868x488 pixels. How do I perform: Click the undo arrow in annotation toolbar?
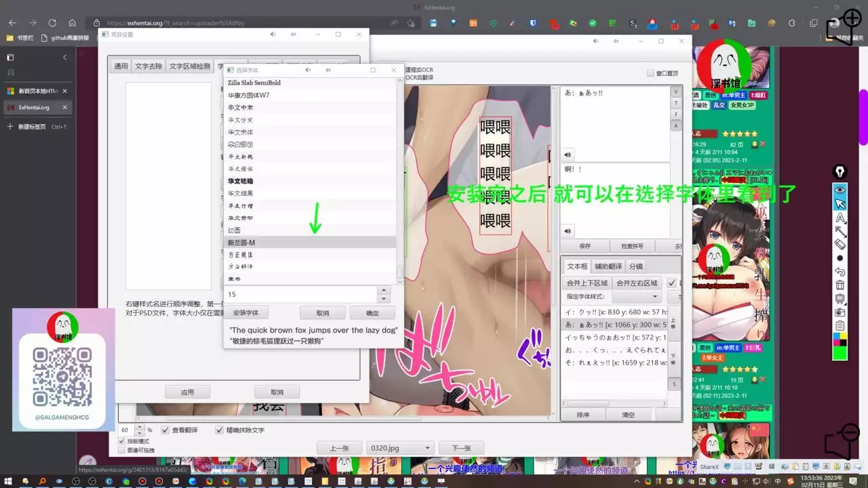pos(840,272)
